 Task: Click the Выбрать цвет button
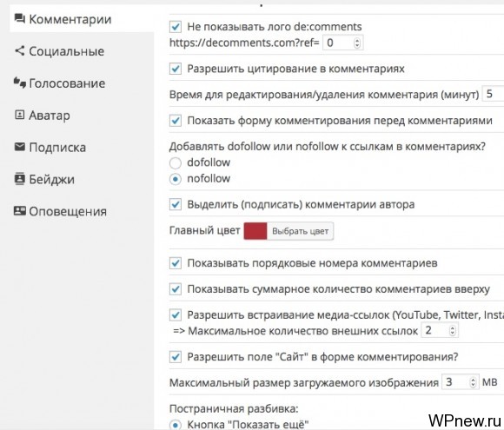coord(300,231)
